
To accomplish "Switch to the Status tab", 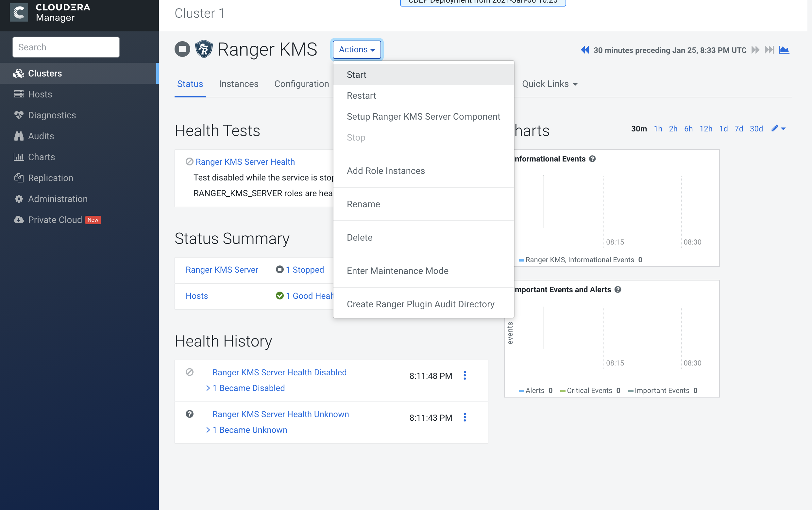I will point(190,84).
